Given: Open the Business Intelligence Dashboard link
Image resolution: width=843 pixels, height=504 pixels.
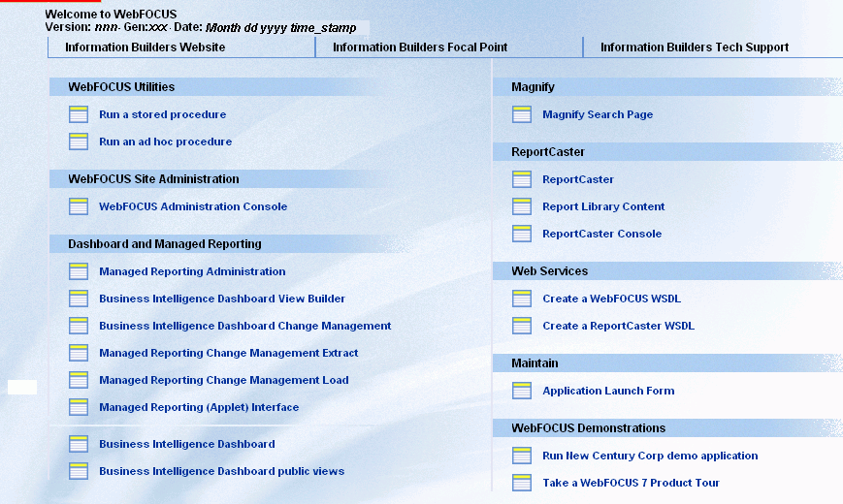Looking at the screenshot, I should click(186, 444).
